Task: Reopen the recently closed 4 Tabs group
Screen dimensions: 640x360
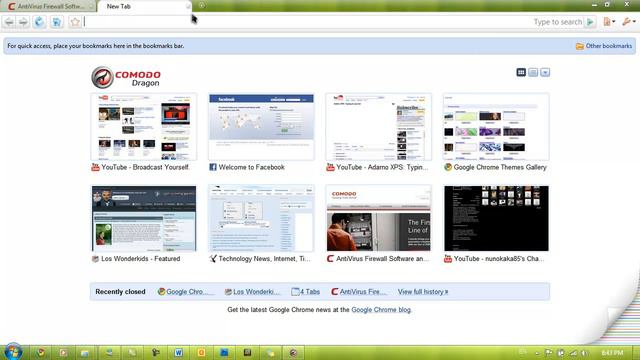Action: 305,292
